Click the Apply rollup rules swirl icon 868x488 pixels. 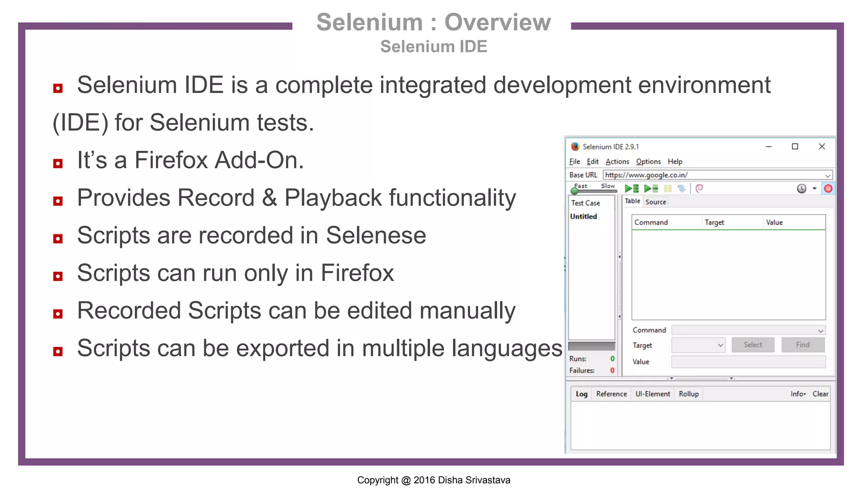pyautogui.click(x=699, y=189)
